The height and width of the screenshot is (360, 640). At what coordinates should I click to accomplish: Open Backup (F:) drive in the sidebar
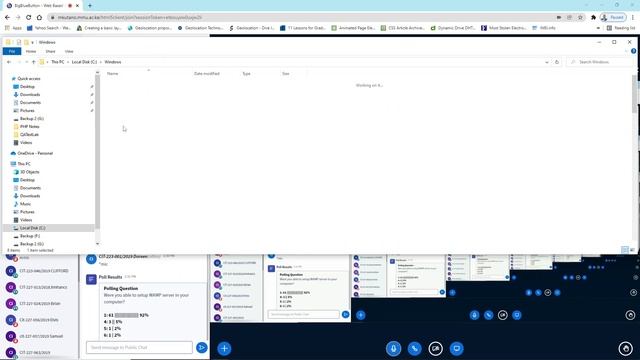click(x=29, y=236)
